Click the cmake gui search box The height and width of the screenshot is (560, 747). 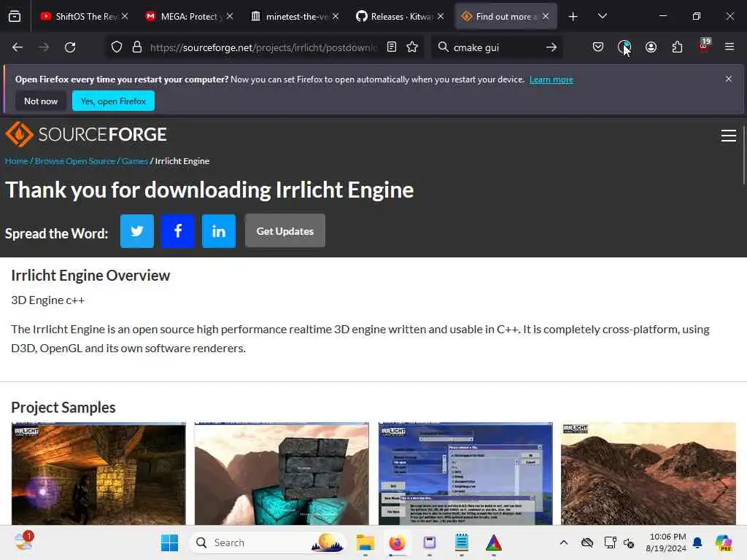pyautogui.click(x=495, y=47)
